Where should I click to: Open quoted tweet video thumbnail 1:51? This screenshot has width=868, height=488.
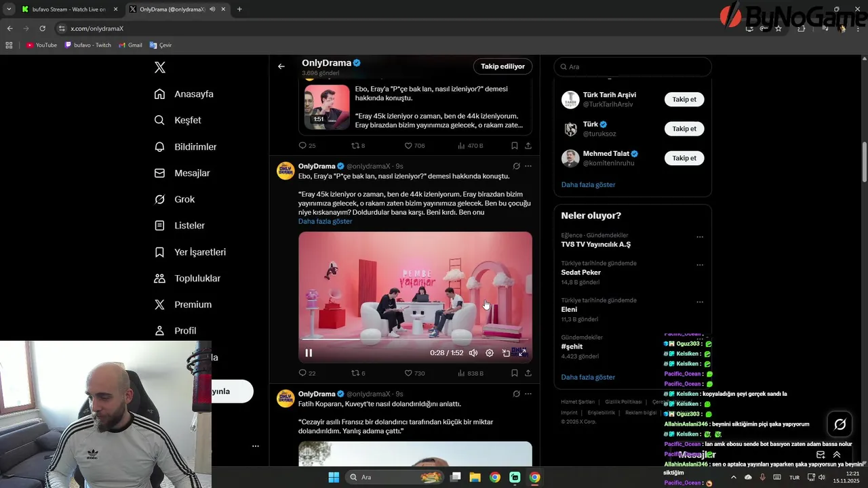click(327, 107)
